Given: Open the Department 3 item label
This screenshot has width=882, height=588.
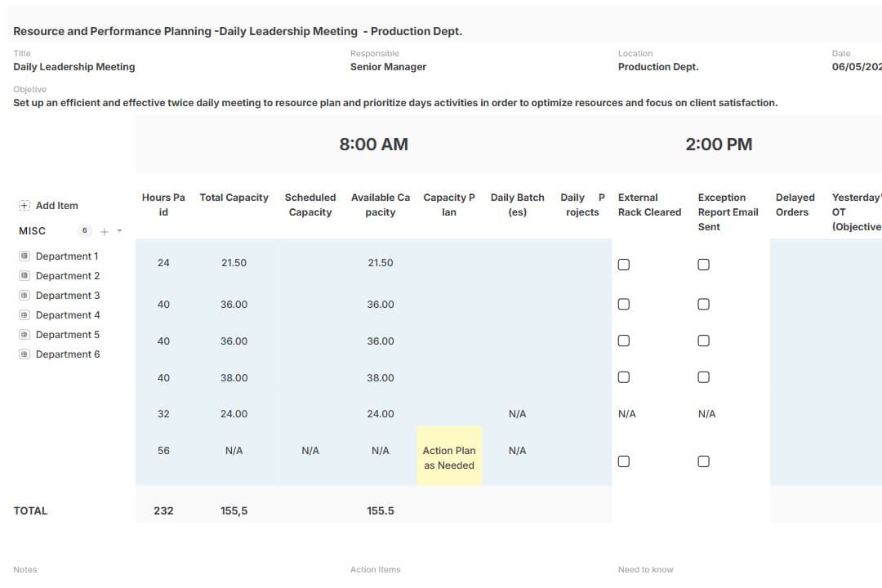Looking at the screenshot, I should (68, 296).
